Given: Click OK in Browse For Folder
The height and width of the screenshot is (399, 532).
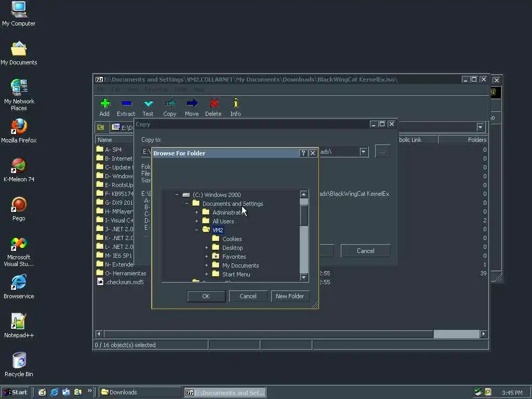Looking at the screenshot, I should pos(206,296).
